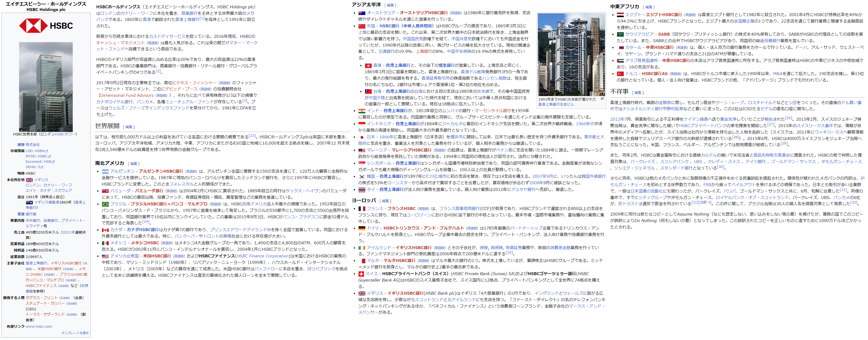The width and height of the screenshot is (868, 340).
Task: Open the NYSE: HSBC external link
Action: tap(38, 157)
